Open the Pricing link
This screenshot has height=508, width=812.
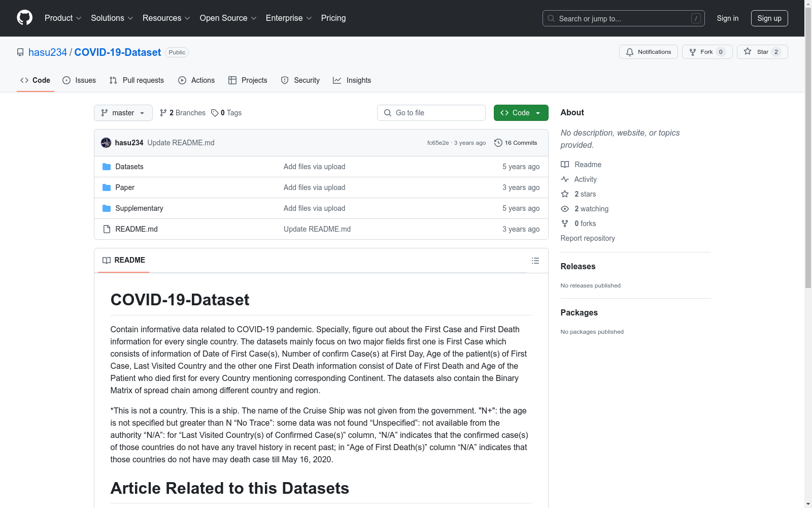tap(333, 18)
